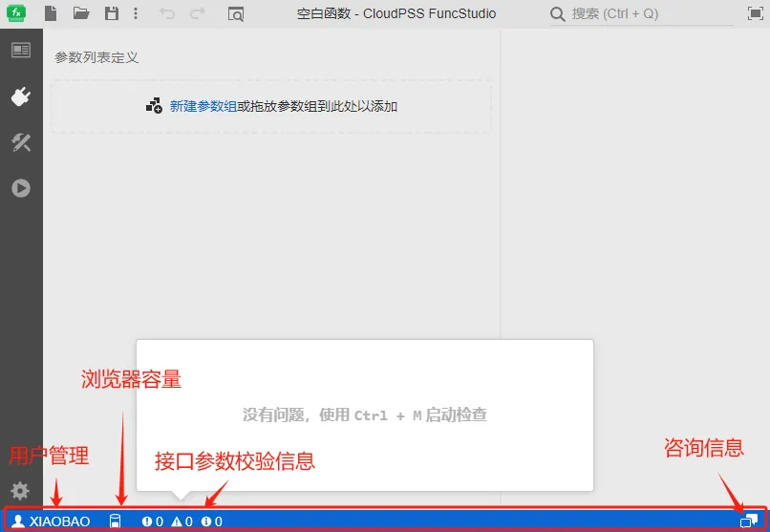This screenshot has height=532, width=770.
Task: Click the title 空白函数 - CloudPSS FuncStudio
Action: tap(396, 13)
